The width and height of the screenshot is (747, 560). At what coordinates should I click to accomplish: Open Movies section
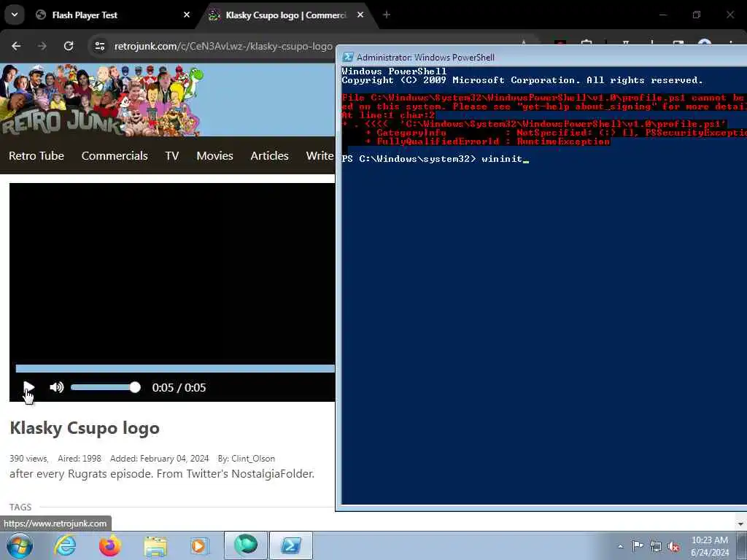pyautogui.click(x=215, y=156)
